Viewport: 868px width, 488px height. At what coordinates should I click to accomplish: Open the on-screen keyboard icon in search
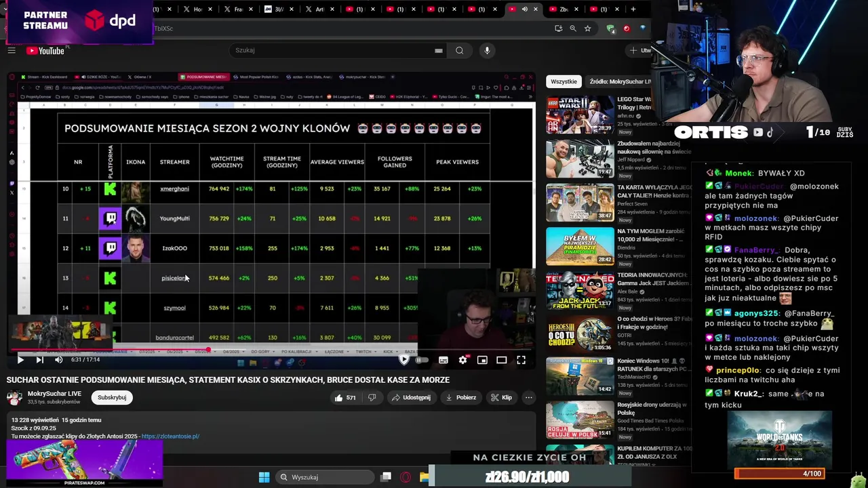[x=439, y=50]
